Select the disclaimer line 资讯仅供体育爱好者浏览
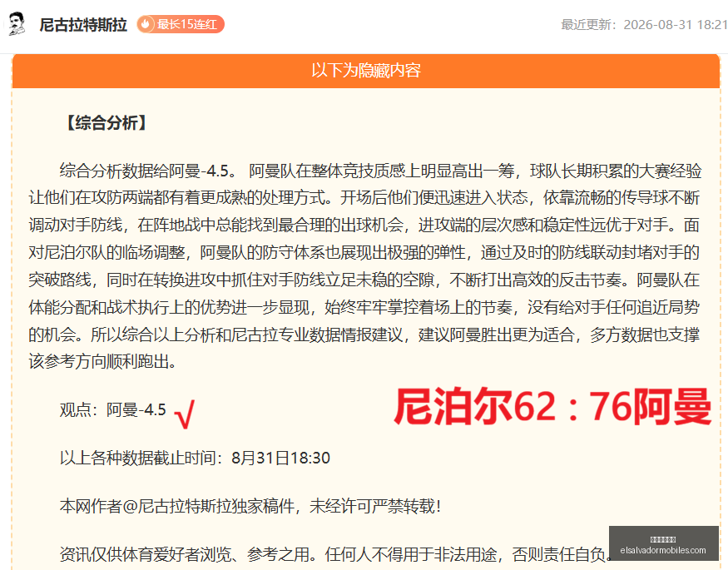The image size is (728, 570). tap(336, 554)
